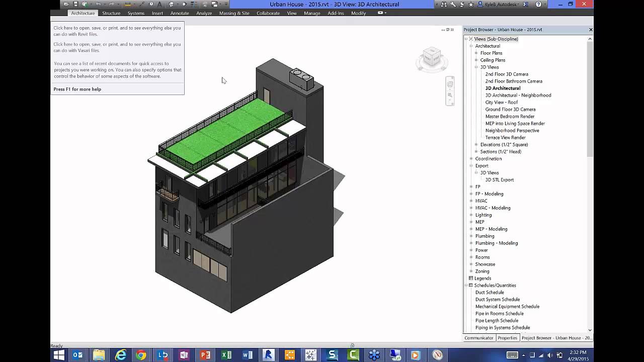644x362 pixels.
Task: Open Excel from the taskbar
Action: 226,355
